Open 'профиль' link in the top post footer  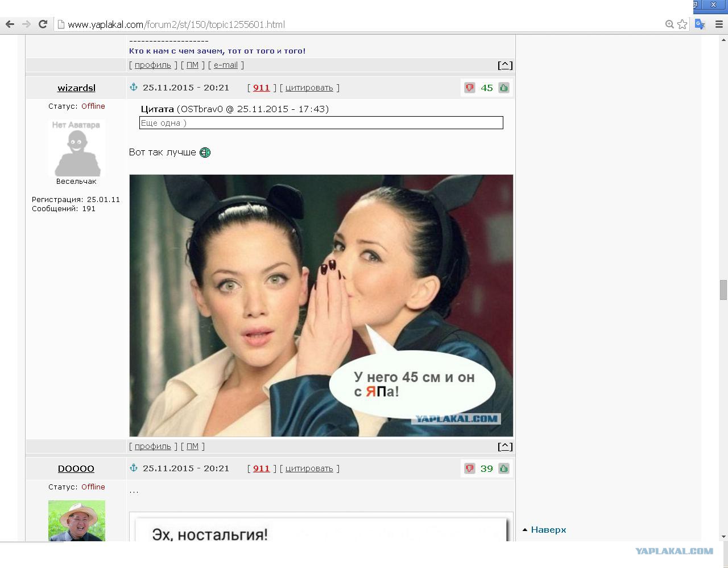[x=152, y=65]
